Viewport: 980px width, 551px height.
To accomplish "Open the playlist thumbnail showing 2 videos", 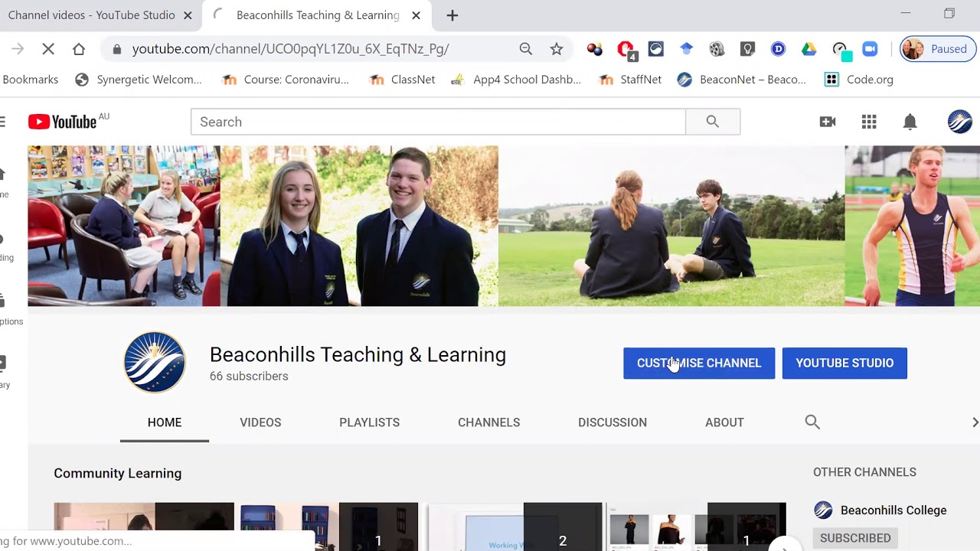I will point(514,527).
